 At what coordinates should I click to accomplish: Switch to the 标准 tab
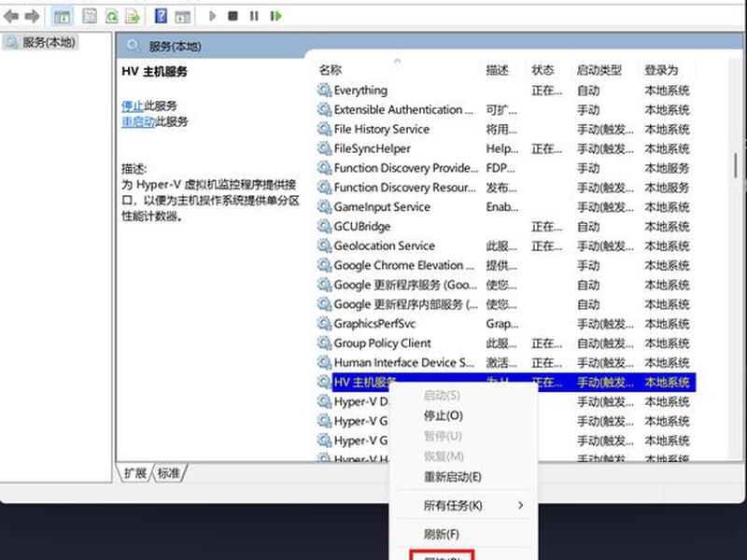(169, 473)
